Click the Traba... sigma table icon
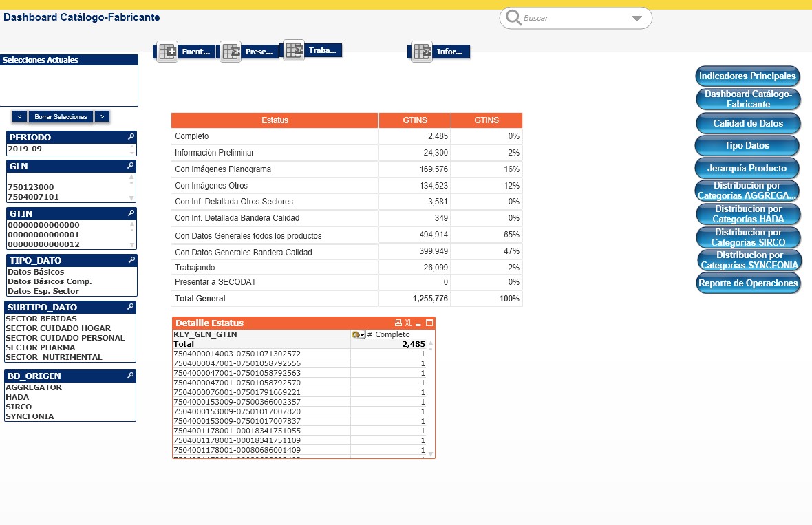This screenshot has height=525, width=812. pyautogui.click(x=294, y=50)
